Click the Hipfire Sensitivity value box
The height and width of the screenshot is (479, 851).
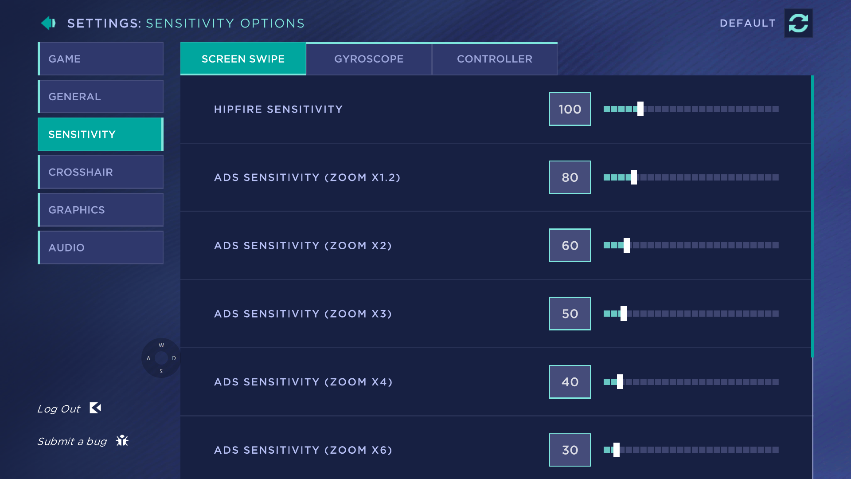(x=570, y=109)
